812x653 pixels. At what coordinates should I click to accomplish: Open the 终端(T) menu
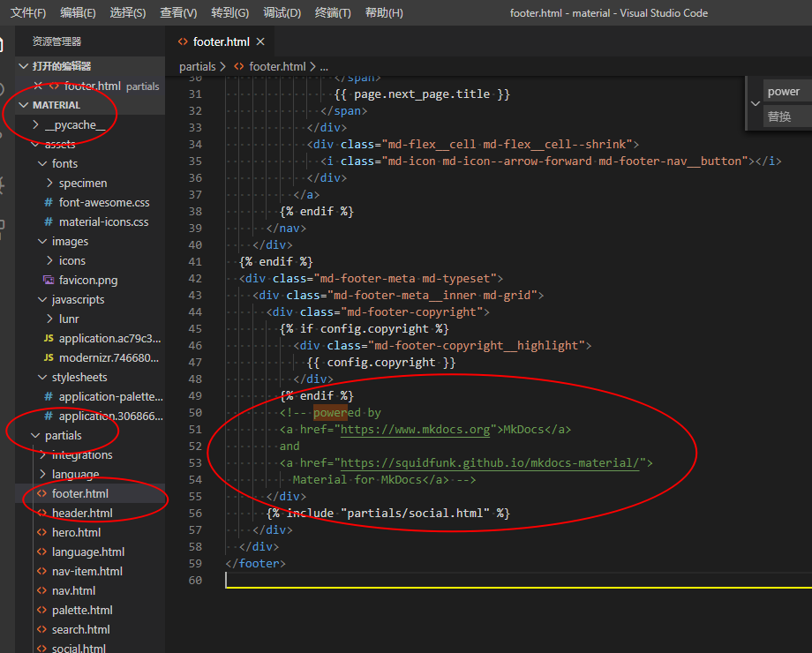[x=333, y=13]
